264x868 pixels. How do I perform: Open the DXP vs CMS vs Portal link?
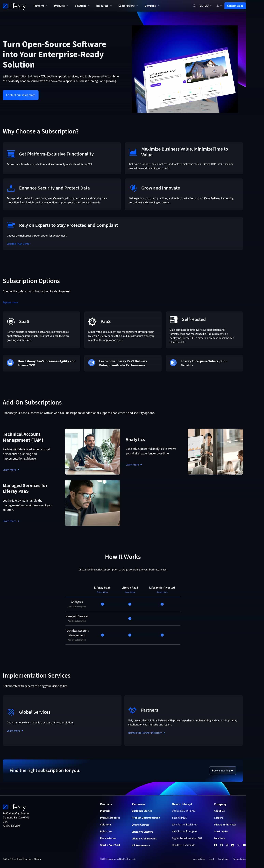[x=184, y=811]
